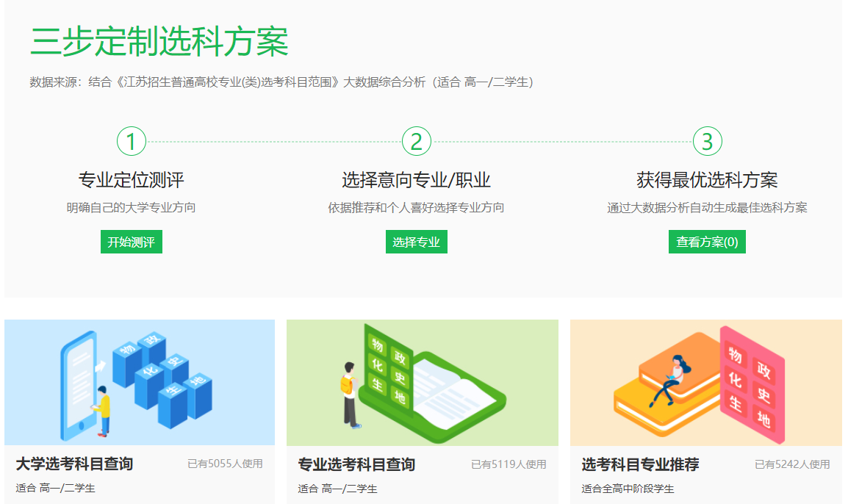Screen dimensions: 848x504
Task: Open the orange 选考科目专业推荐 illustration
Action: 705,382
